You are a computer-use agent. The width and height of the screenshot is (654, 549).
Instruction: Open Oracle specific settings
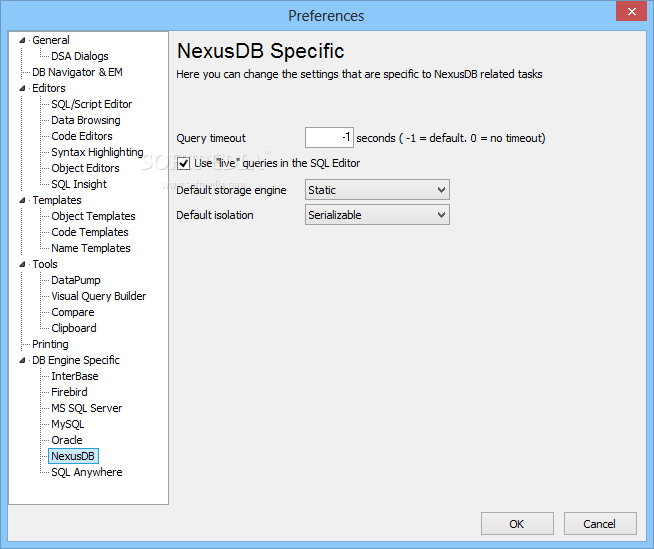point(67,440)
